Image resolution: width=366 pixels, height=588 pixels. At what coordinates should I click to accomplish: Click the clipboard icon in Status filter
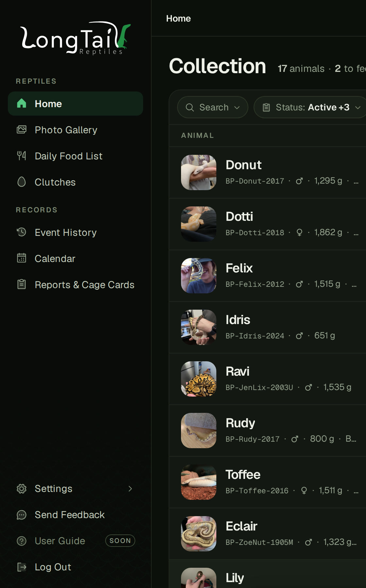(x=266, y=107)
